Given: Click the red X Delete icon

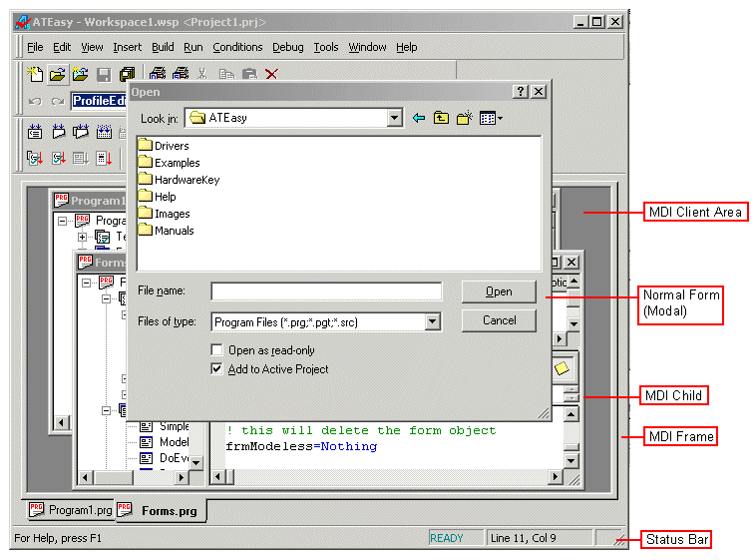Looking at the screenshot, I should (272, 74).
